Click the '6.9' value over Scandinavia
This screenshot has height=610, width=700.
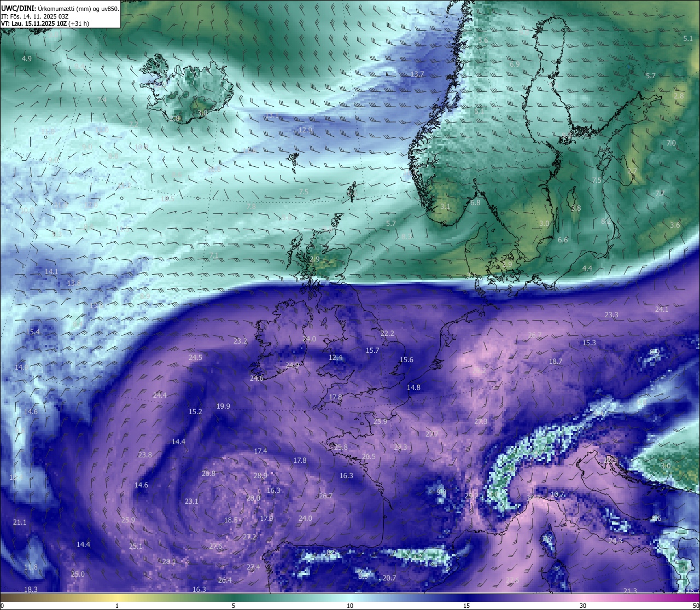coord(515,64)
